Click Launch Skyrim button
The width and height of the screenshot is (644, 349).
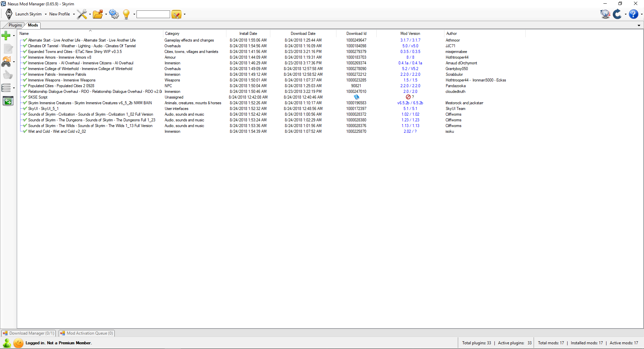click(x=29, y=14)
